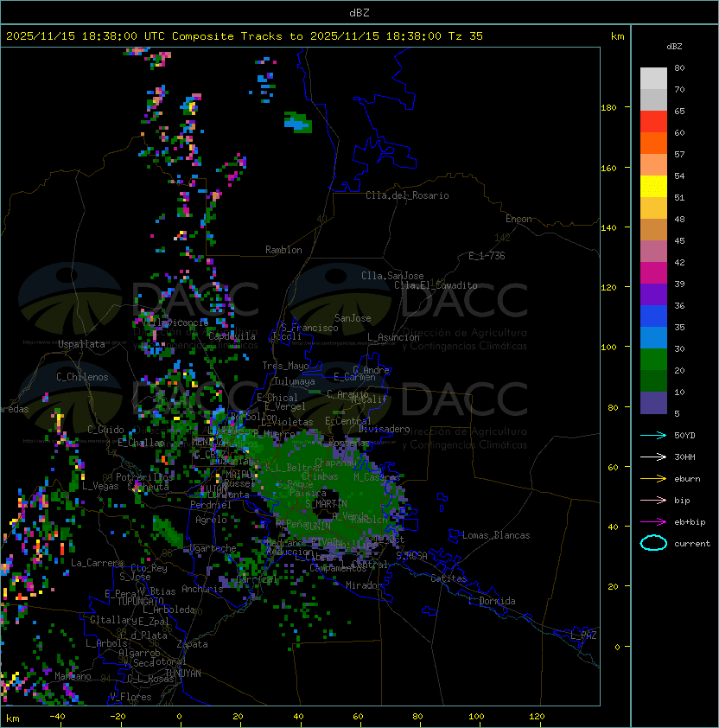
Task: Click the 'E_1-736' map label
Action: click(x=487, y=256)
